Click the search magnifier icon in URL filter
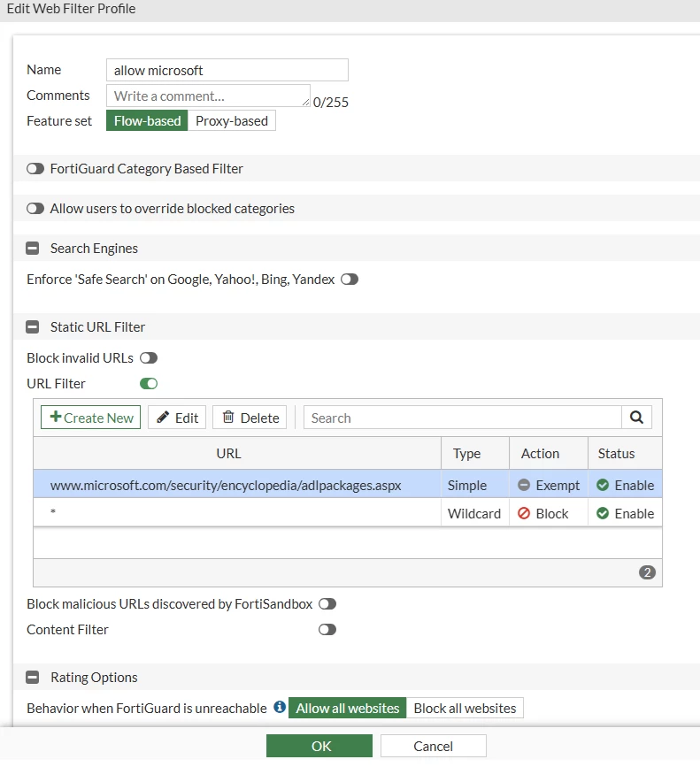 [636, 418]
